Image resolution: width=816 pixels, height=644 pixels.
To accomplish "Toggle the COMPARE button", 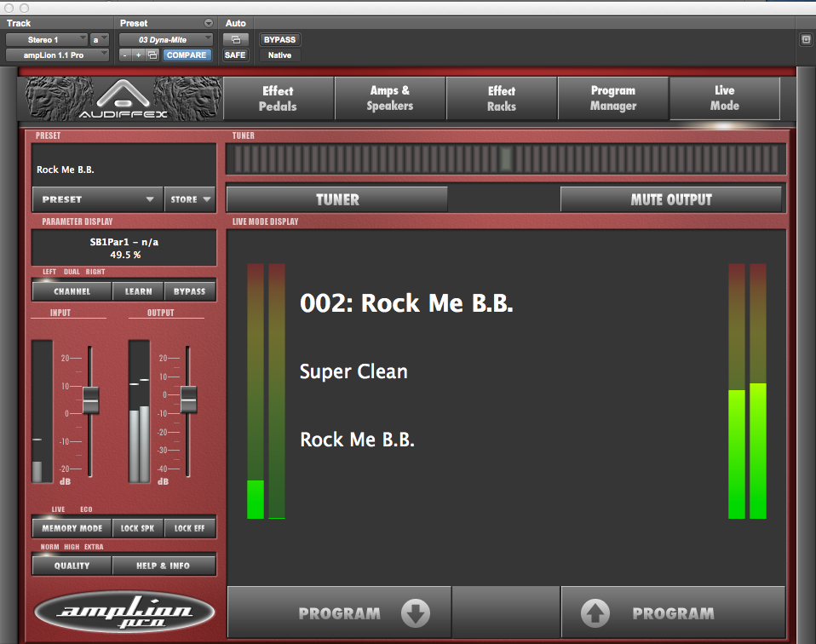I will 187,55.
